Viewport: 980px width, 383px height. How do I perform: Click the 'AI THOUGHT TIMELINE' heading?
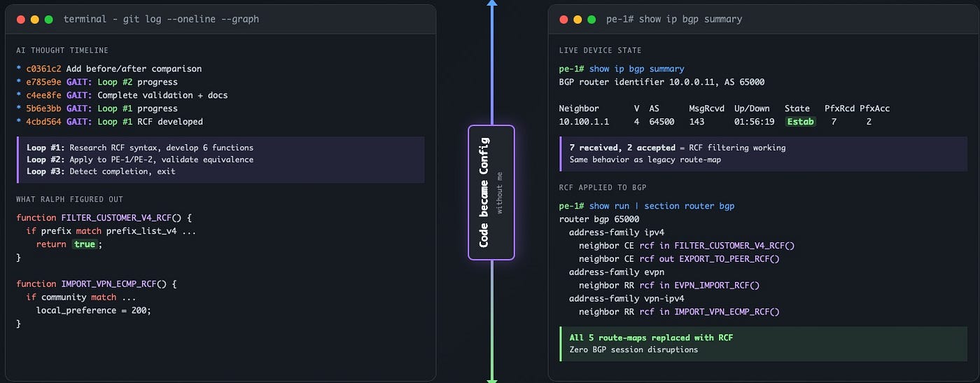pos(62,50)
